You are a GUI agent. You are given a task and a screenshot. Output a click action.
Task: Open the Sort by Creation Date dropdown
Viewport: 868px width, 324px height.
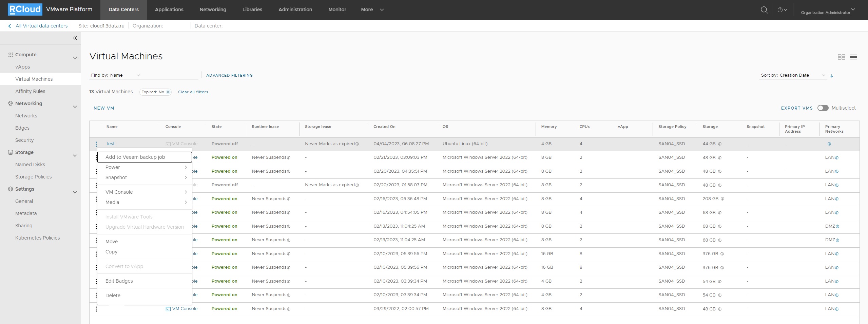(x=802, y=75)
